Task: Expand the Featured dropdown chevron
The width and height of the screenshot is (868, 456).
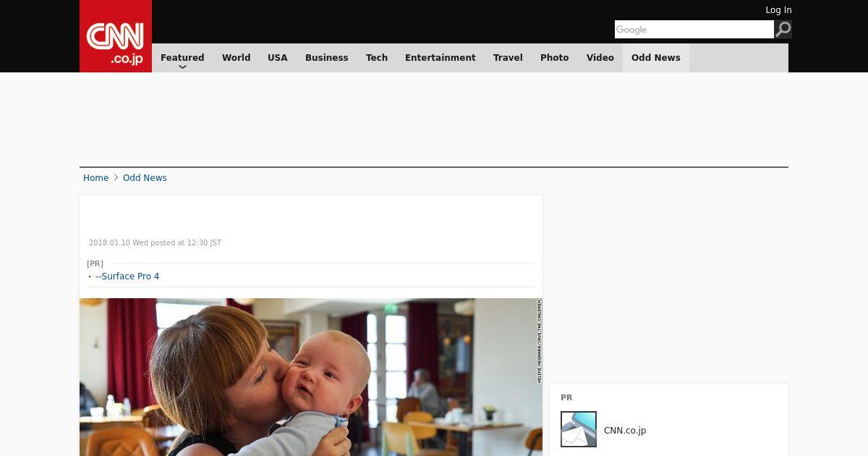Action: (x=182, y=67)
